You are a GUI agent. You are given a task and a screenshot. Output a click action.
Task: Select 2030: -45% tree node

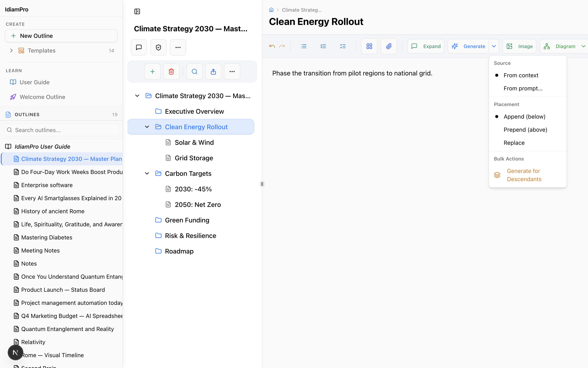[x=191, y=189]
